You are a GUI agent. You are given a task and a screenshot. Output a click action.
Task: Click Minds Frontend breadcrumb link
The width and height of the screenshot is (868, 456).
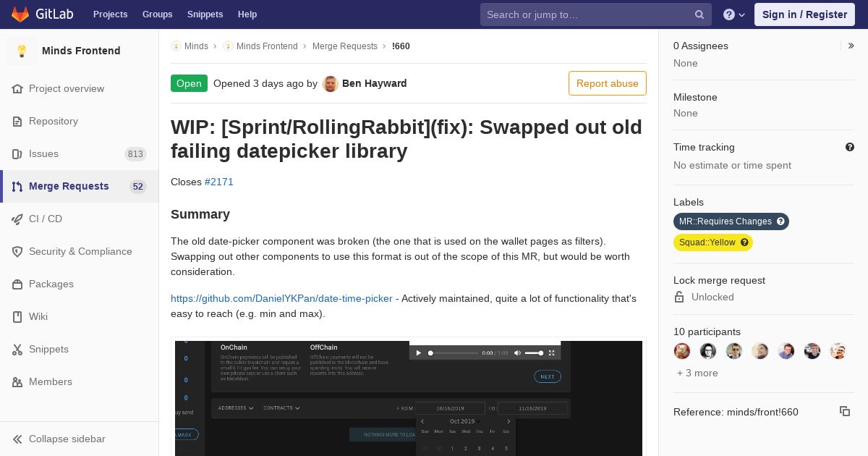point(267,46)
